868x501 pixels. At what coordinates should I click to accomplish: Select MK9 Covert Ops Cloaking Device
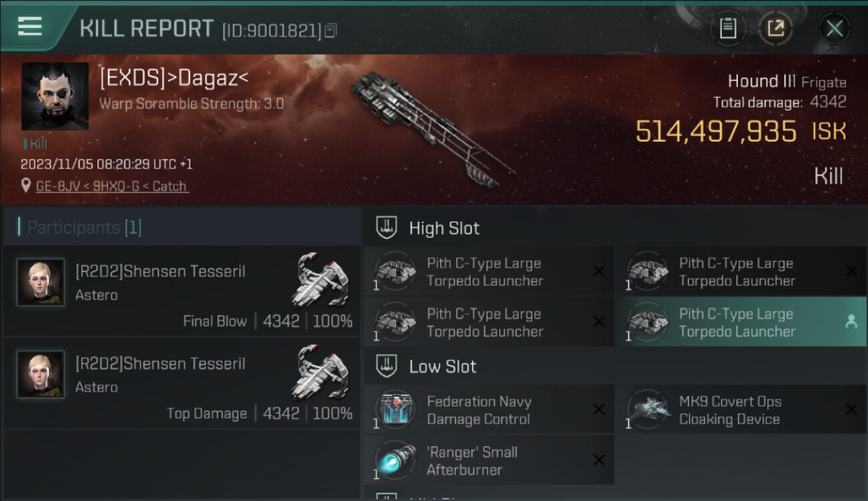pyautogui.click(x=740, y=409)
